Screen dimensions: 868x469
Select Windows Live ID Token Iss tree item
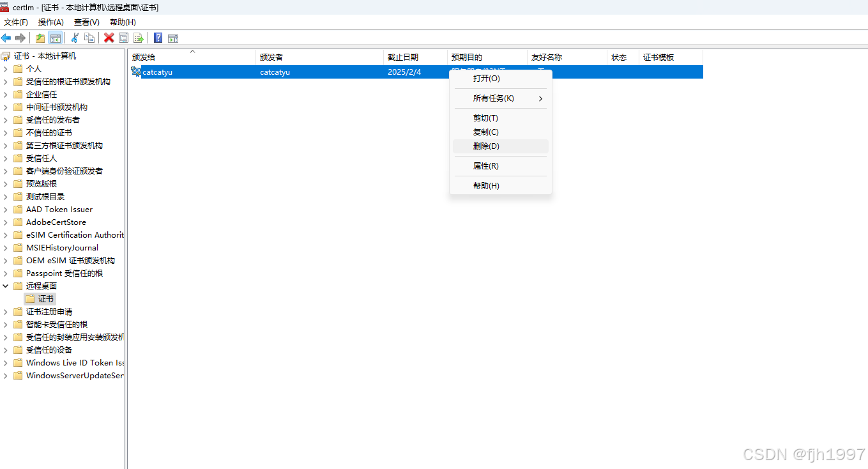click(75, 363)
